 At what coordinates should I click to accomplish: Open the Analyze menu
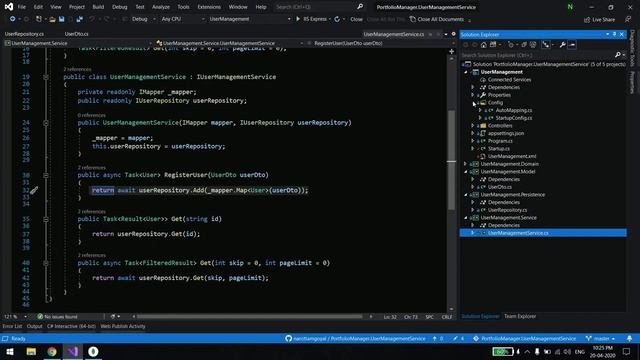[160, 7]
